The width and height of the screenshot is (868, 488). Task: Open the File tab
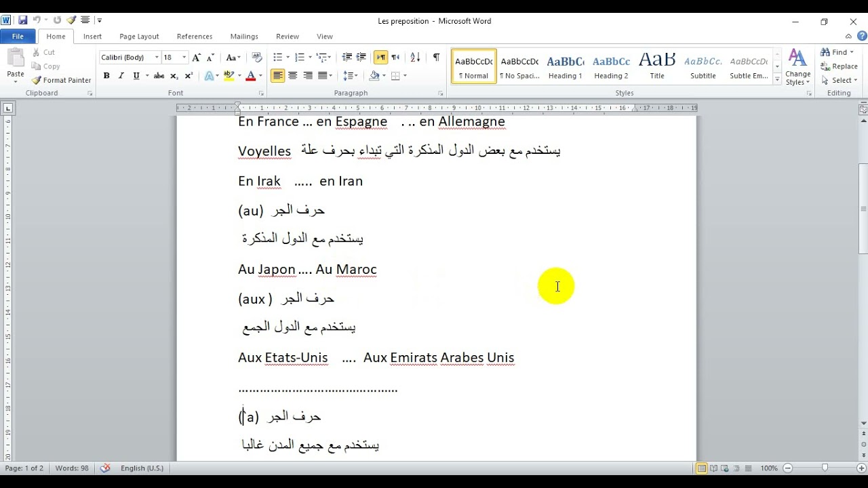18,37
